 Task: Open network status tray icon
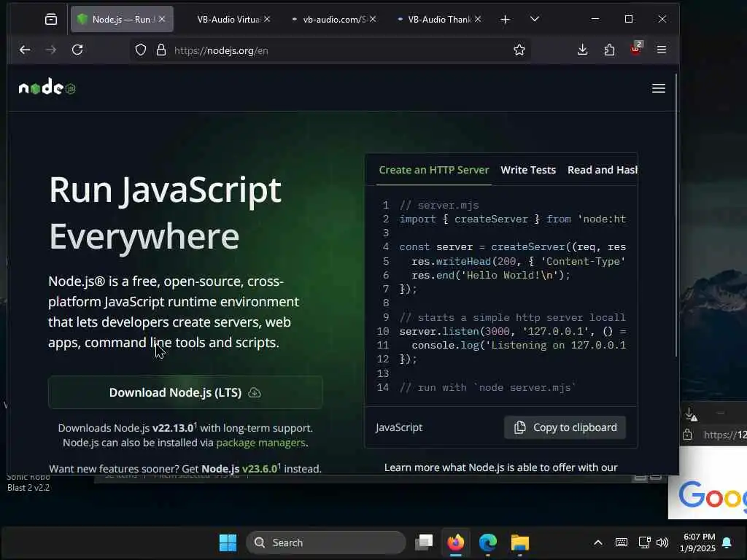[645, 542]
